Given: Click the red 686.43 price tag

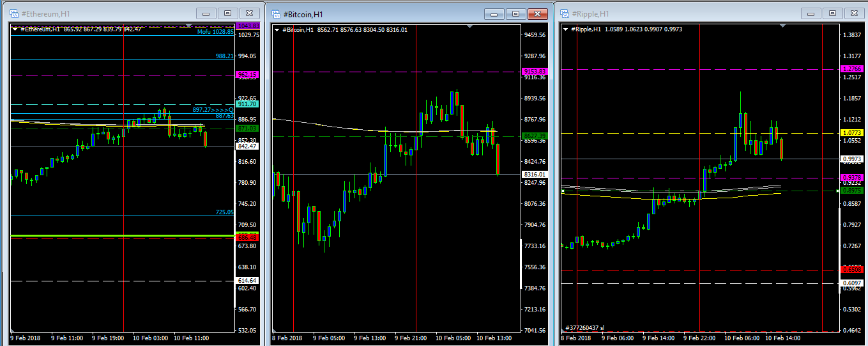Looking at the screenshot, I should point(247,237).
